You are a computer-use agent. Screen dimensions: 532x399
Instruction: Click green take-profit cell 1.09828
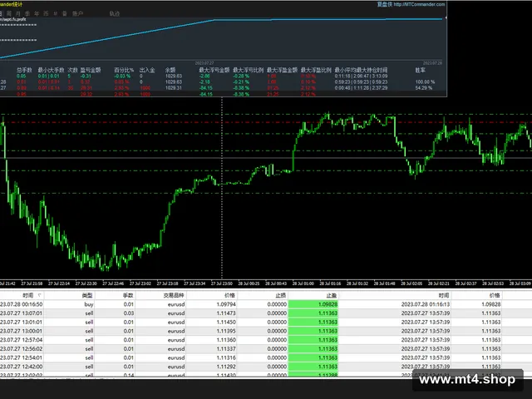pyautogui.click(x=313, y=304)
